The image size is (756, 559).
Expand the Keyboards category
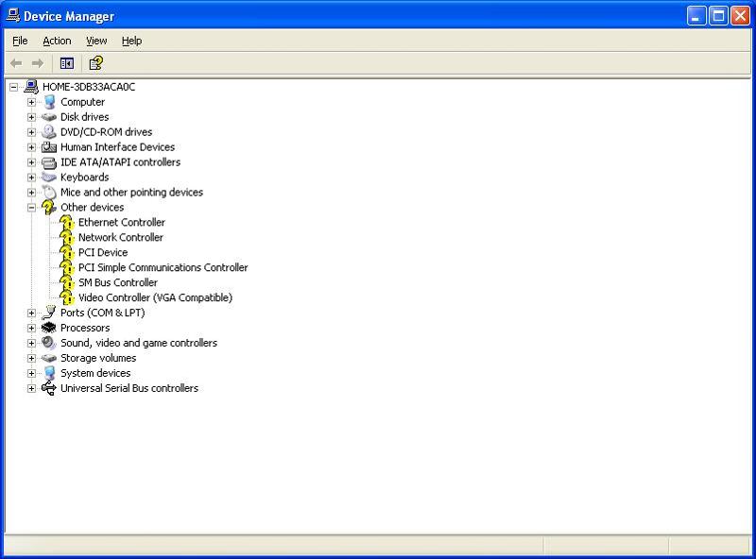[31, 178]
